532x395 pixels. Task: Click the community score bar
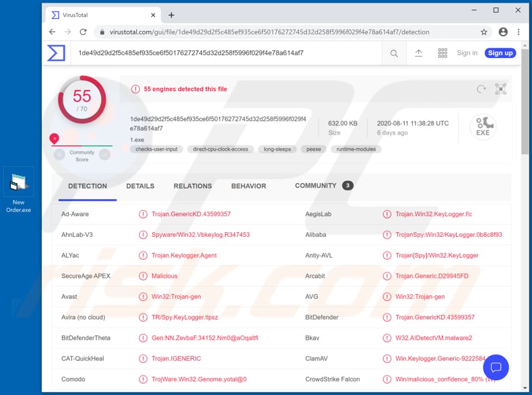tap(81, 146)
